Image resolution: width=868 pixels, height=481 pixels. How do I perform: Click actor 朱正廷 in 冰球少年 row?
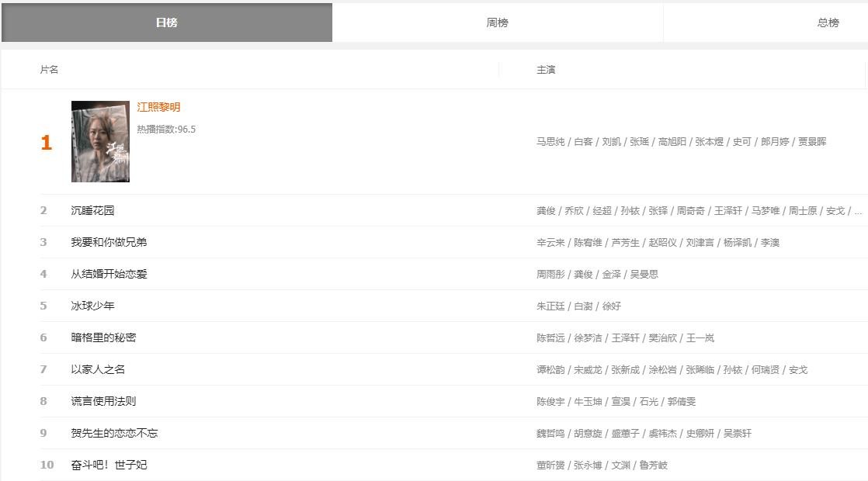pos(550,306)
